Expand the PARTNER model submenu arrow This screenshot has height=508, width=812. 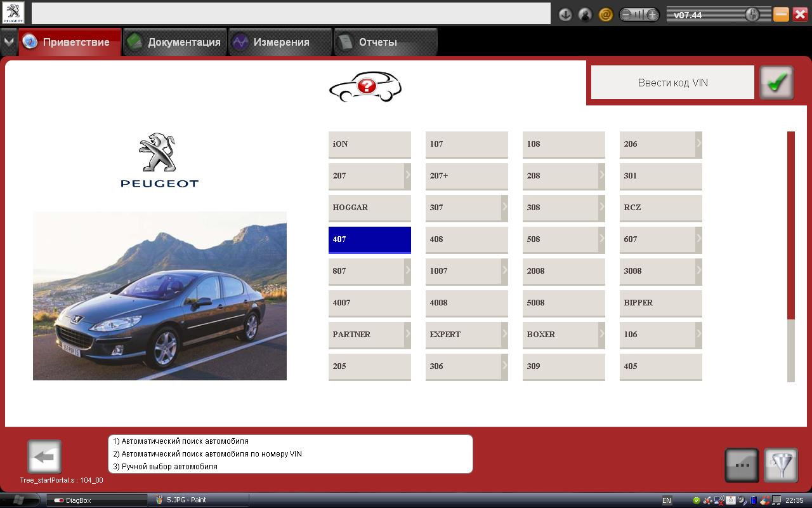(x=407, y=334)
